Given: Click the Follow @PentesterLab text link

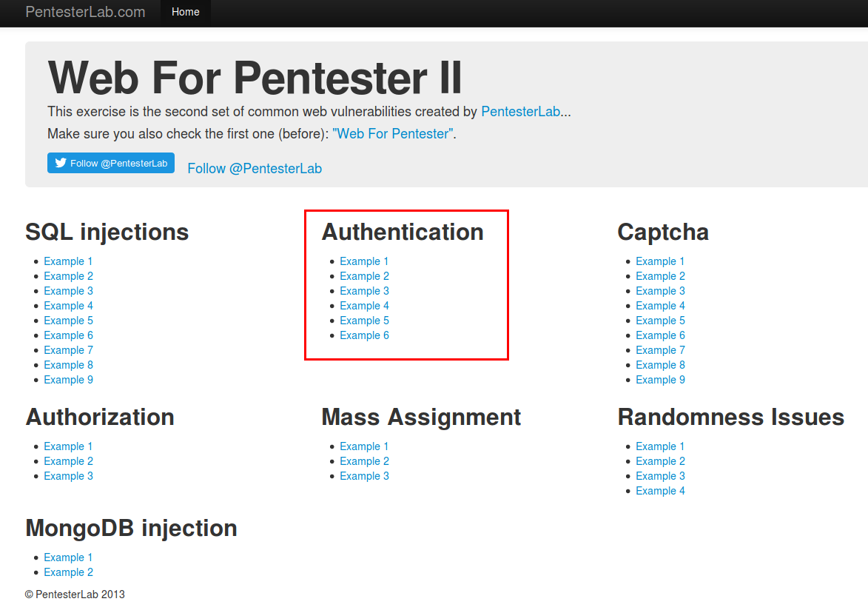Looking at the screenshot, I should (255, 168).
